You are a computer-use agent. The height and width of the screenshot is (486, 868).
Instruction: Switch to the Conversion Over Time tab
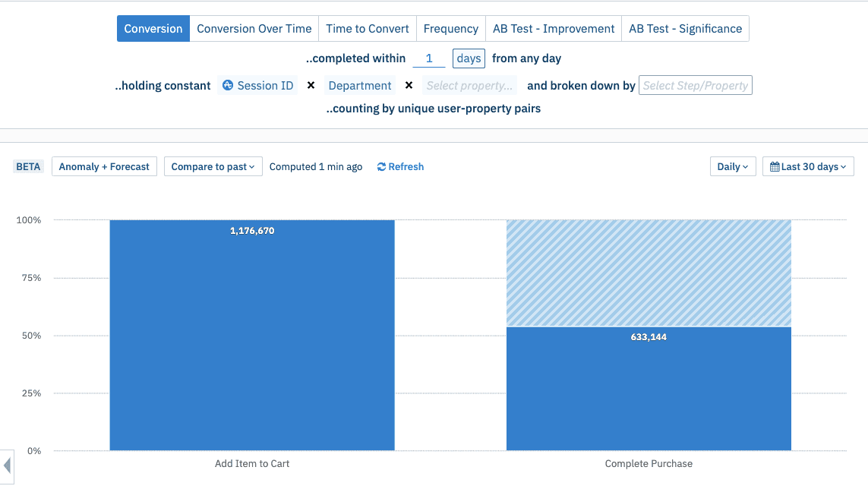254,28
